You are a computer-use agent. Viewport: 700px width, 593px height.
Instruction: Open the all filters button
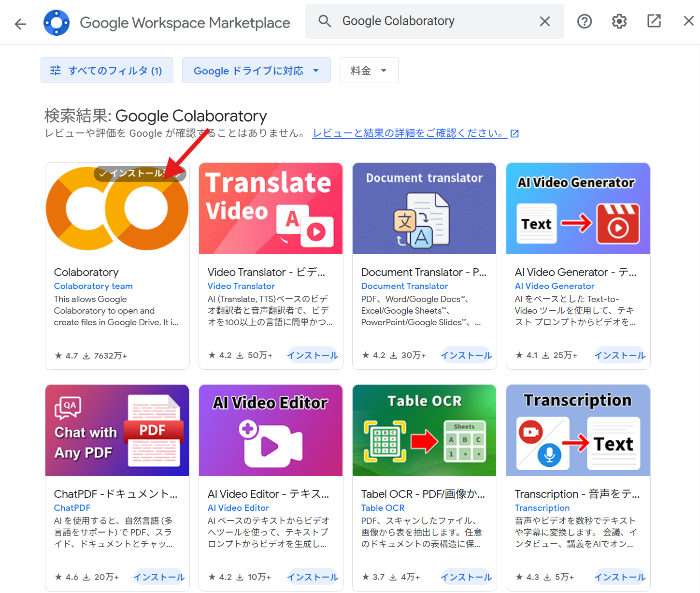(107, 71)
